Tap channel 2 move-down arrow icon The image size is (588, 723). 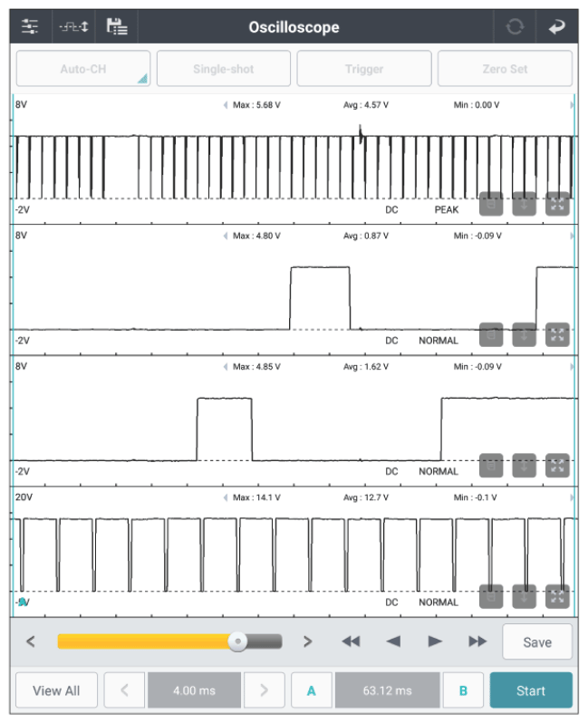pyautogui.click(x=525, y=334)
